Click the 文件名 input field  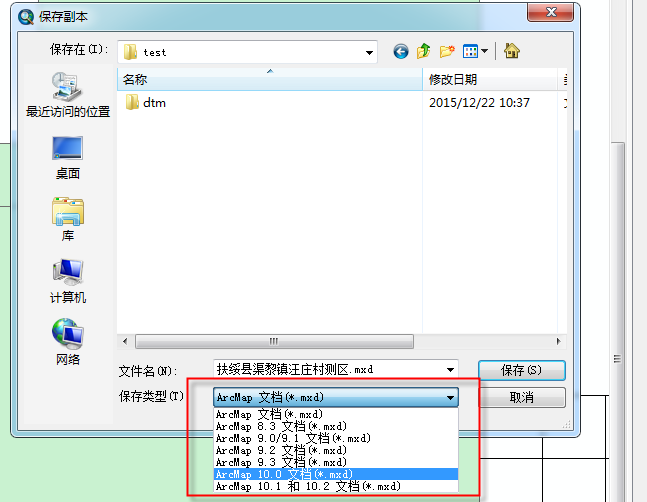tap(336, 370)
